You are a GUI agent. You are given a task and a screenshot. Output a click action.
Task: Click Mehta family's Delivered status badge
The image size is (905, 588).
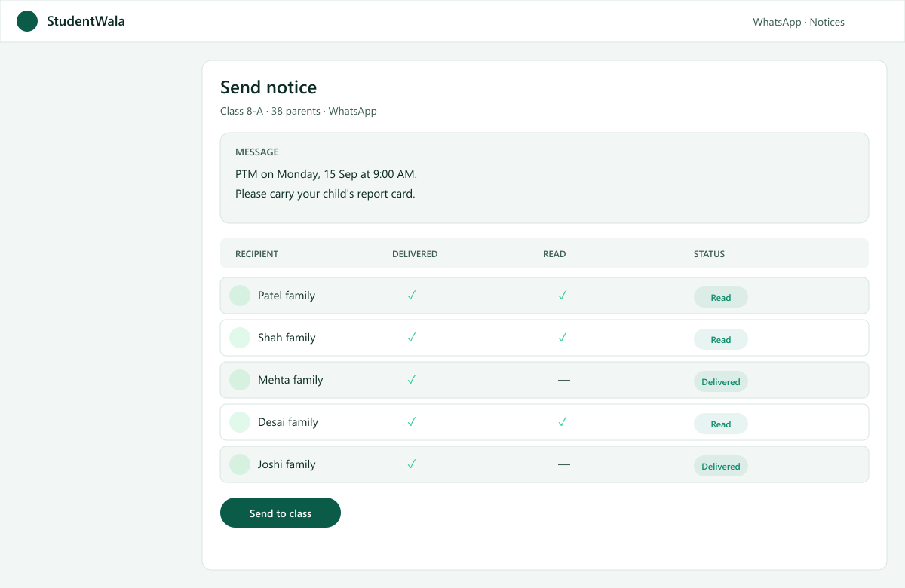click(x=721, y=381)
